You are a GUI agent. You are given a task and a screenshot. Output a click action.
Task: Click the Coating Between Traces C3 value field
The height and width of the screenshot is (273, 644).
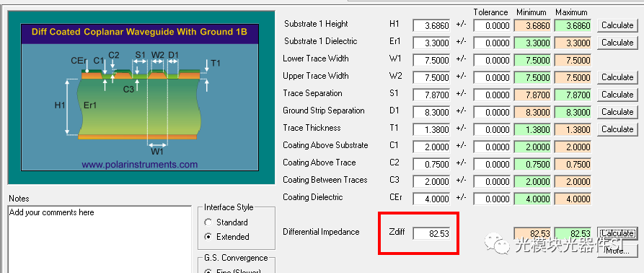432,181
